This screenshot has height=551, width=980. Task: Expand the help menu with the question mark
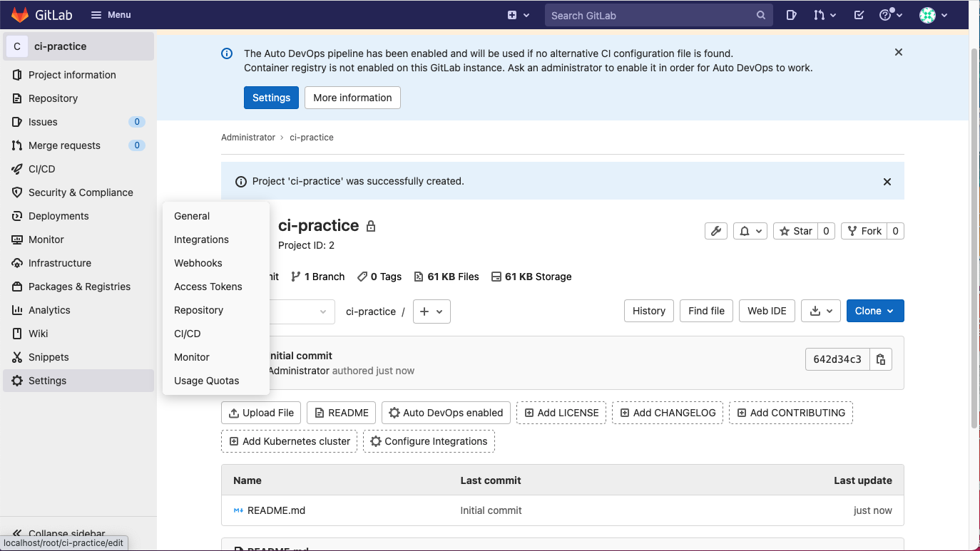[x=890, y=14]
